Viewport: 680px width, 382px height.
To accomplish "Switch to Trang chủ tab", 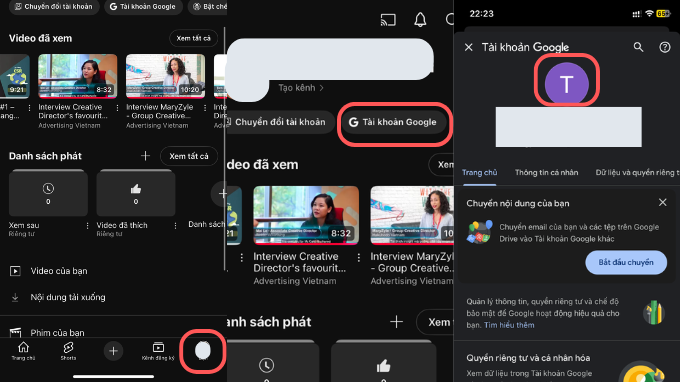I will (x=479, y=173).
